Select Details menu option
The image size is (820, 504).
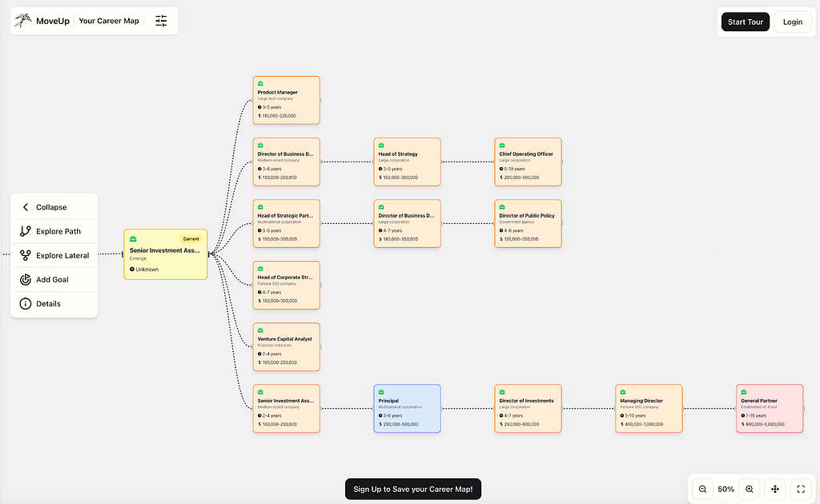pos(54,303)
